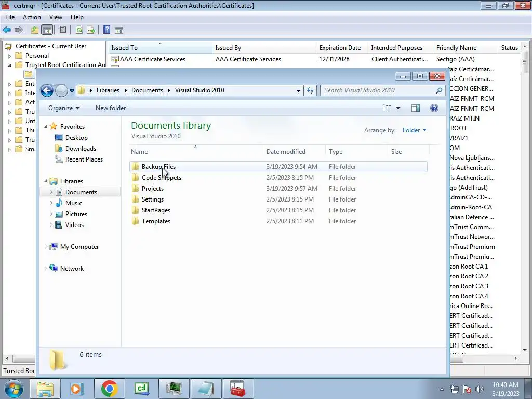Sort certificates by Expiration Date column
The width and height of the screenshot is (532, 399).
(342, 48)
